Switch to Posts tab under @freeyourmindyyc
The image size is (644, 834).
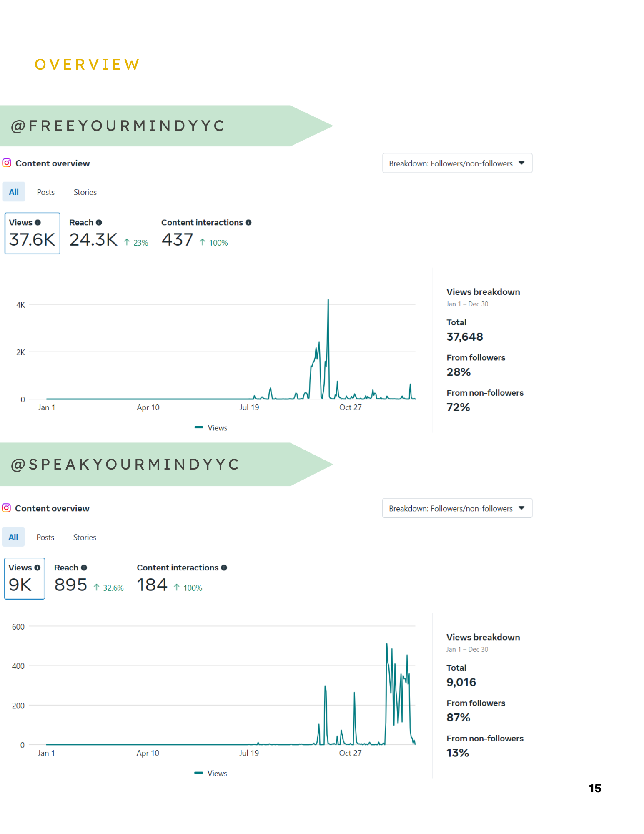[46, 192]
